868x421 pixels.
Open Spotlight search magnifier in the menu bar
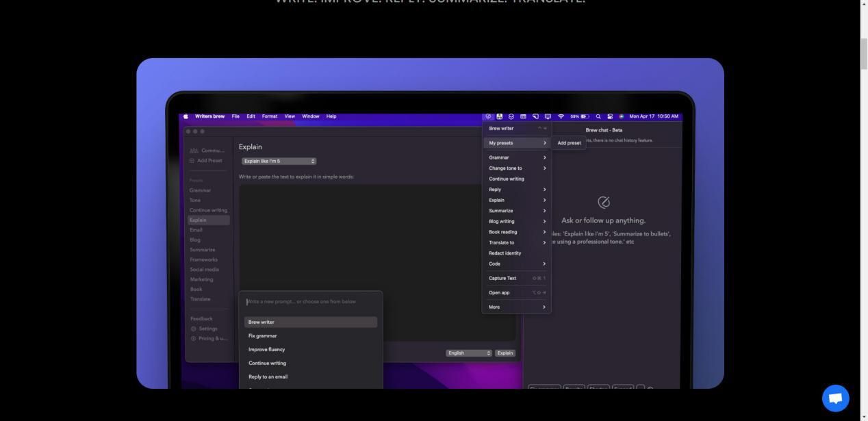598,116
